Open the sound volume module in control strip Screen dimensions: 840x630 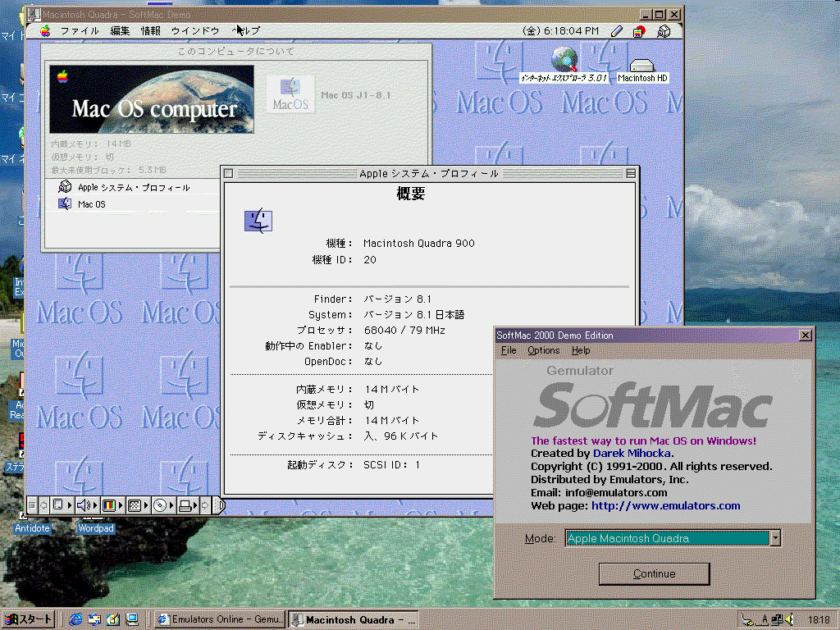(x=86, y=505)
